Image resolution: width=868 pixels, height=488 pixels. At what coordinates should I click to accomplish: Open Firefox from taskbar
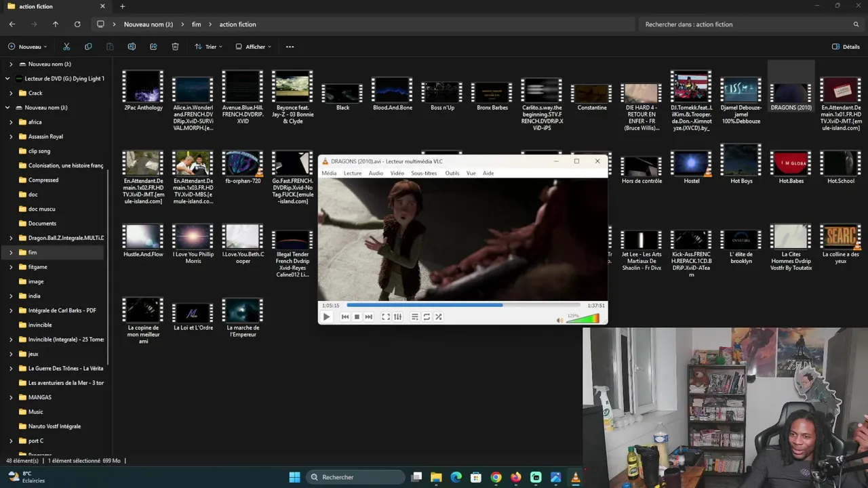coord(516,477)
